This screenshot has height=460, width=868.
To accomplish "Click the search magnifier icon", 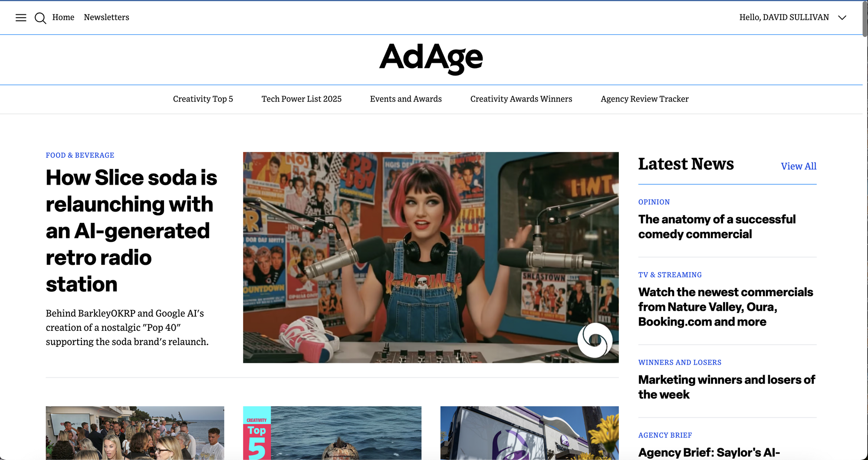I will [40, 18].
